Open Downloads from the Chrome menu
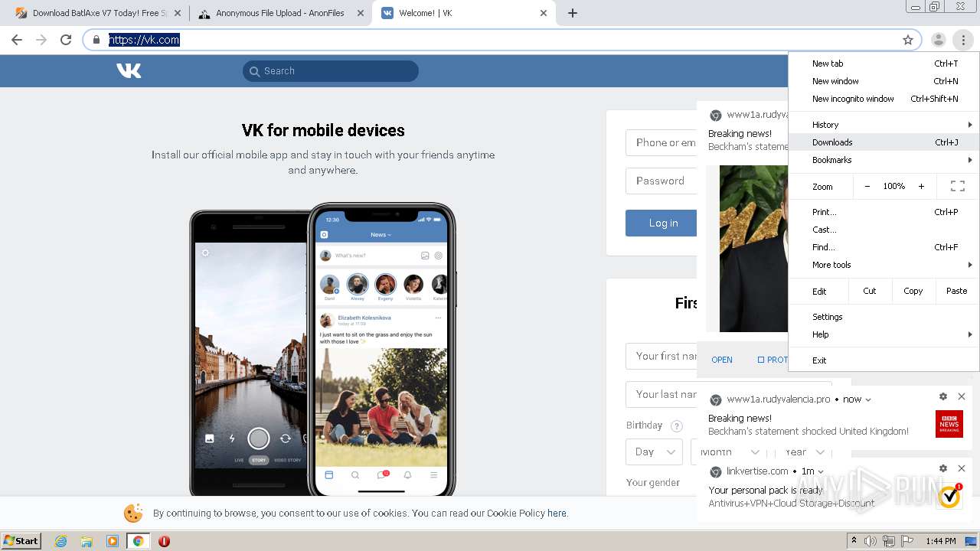Image resolution: width=980 pixels, height=551 pixels. pos(884,142)
